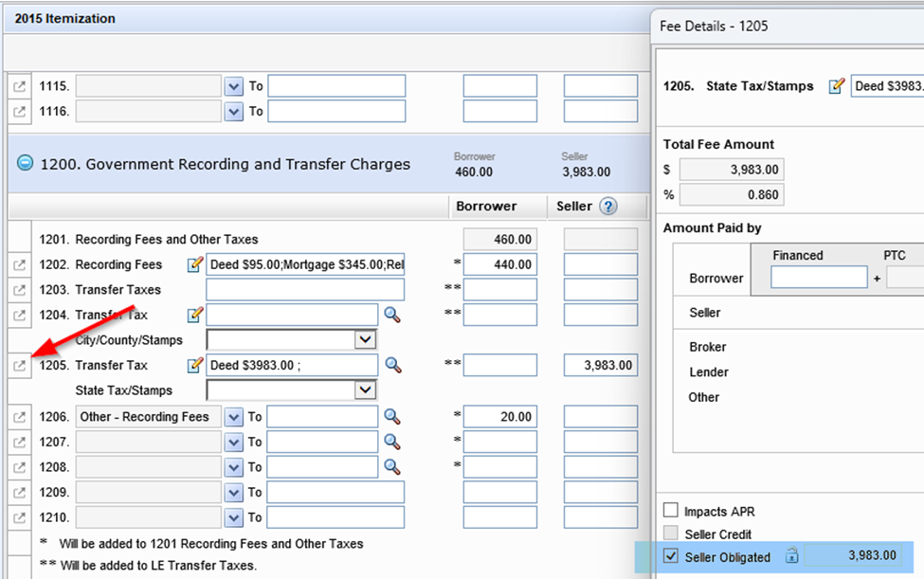This screenshot has width=924, height=579.
Task: Click 1203 seller amount field
Action: pos(601,289)
